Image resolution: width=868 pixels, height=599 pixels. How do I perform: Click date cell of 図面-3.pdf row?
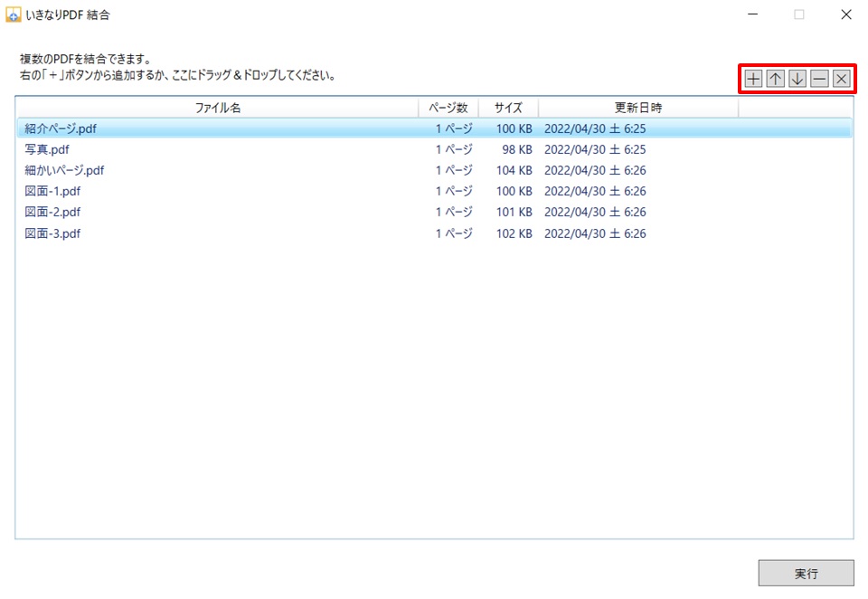point(595,233)
